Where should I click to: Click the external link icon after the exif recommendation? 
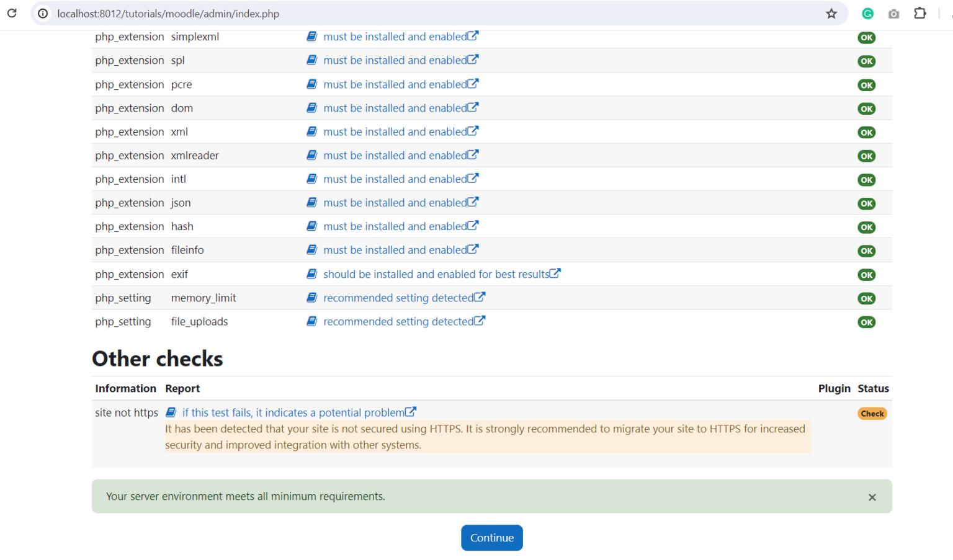click(555, 273)
